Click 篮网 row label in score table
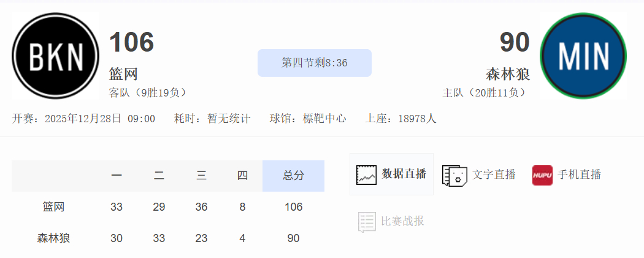The image size is (644, 258). (53, 207)
